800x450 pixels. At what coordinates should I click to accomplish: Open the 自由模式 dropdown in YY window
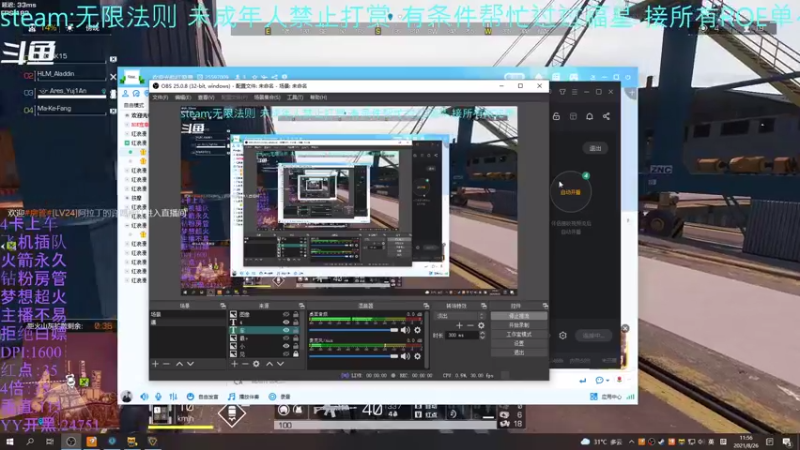[134, 105]
